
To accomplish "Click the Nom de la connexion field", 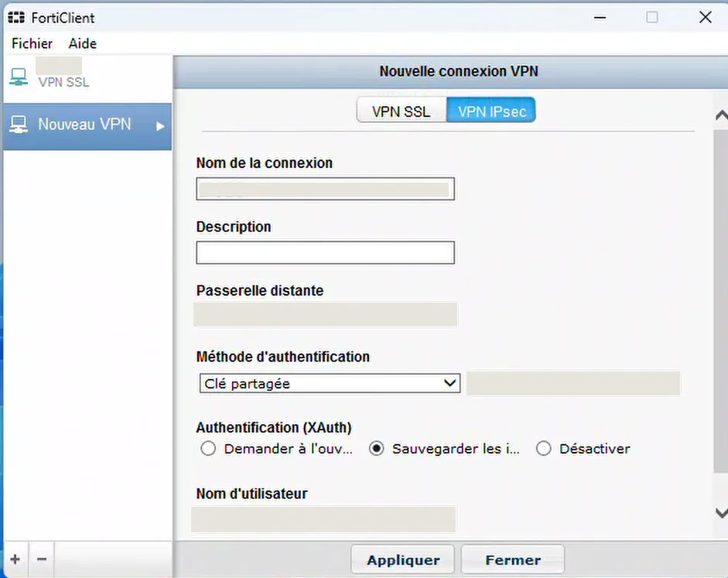I will (325, 189).
